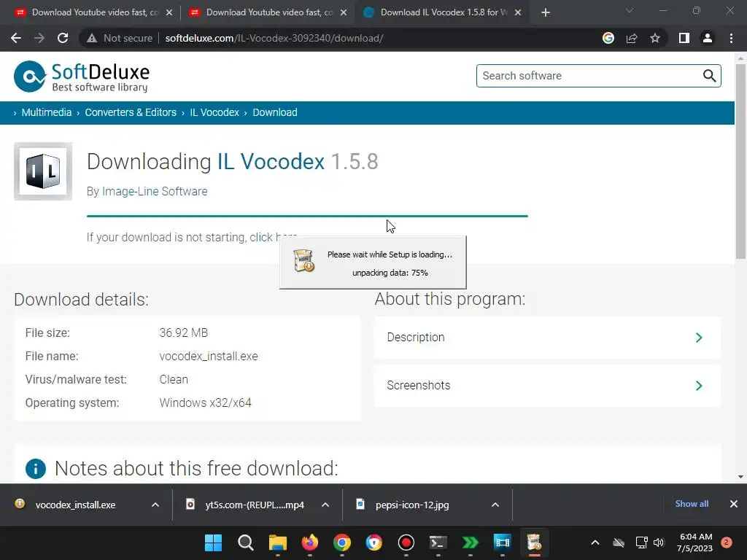Expand options for vocodex_install.exe download
This screenshot has width=747, height=560.
coord(155,505)
